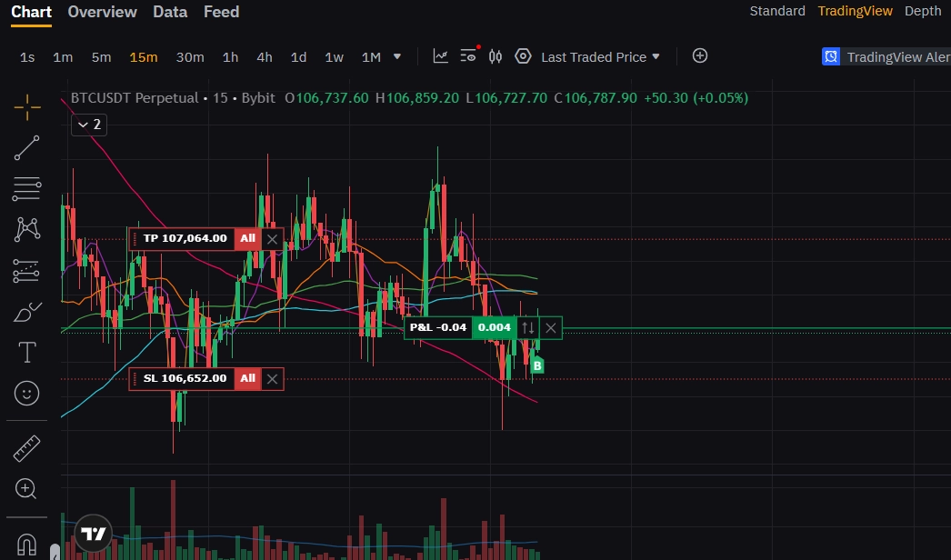The width and height of the screenshot is (951, 560).
Task: Switch to Depth chart view
Action: click(x=923, y=11)
